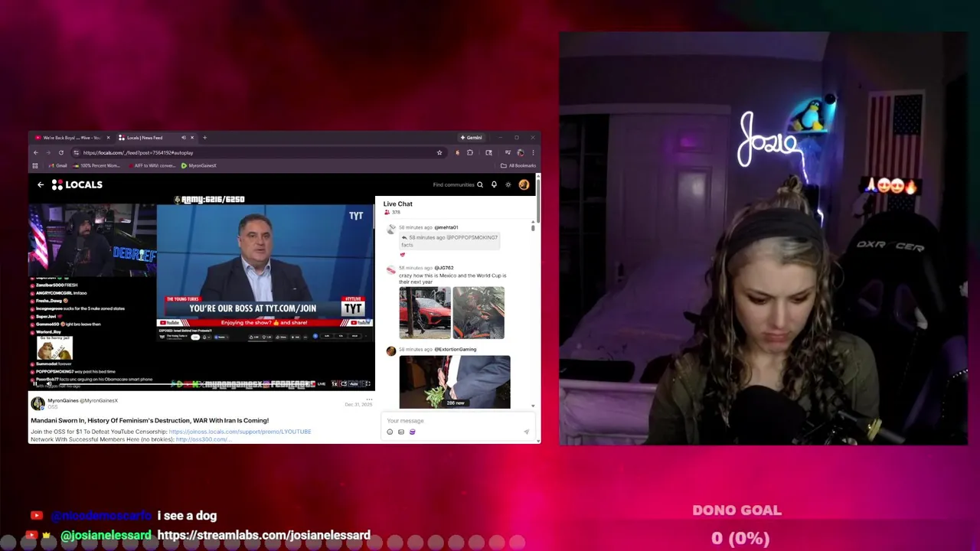This screenshot has width=980, height=551.
Task: Open the joinoss.locals.com promo link
Action: (240, 432)
